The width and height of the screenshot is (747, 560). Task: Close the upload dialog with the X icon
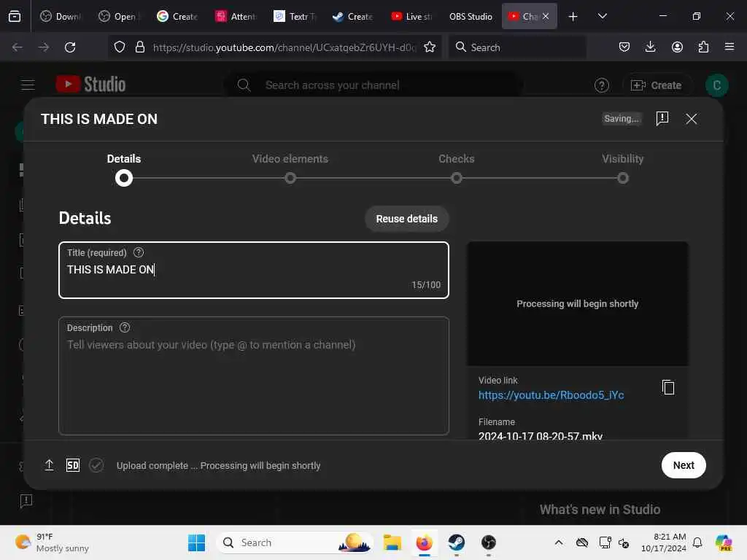pos(692,119)
